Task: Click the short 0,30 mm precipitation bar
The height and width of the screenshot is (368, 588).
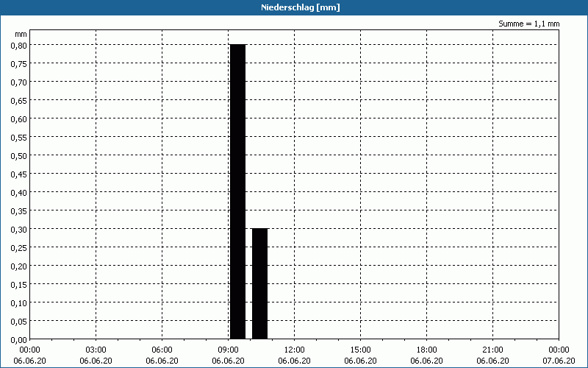Action: [x=260, y=283]
